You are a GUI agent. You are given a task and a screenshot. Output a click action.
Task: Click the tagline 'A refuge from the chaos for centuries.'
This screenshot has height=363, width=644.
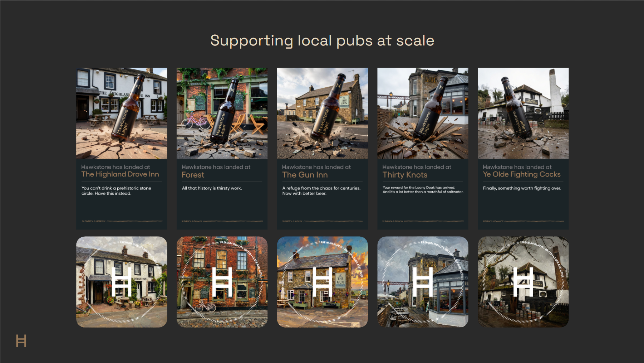pyautogui.click(x=321, y=188)
